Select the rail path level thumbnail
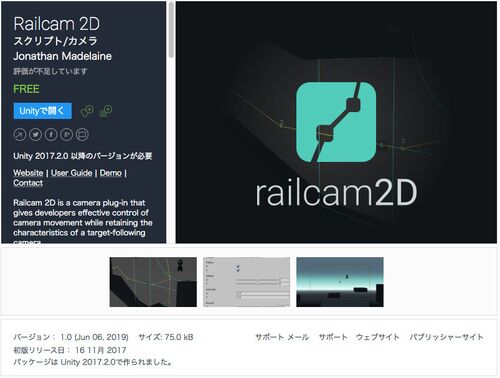The width and height of the screenshot is (500, 378). point(153,282)
